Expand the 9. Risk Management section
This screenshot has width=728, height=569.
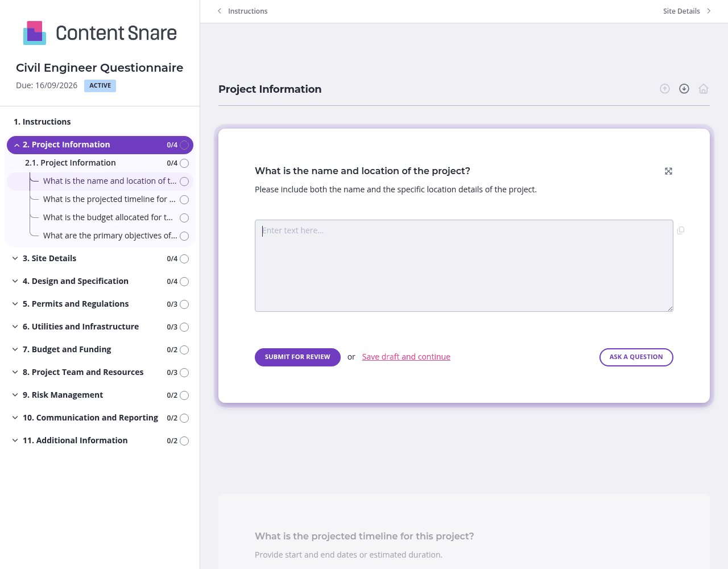pyautogui.click(x=15, y=395)
